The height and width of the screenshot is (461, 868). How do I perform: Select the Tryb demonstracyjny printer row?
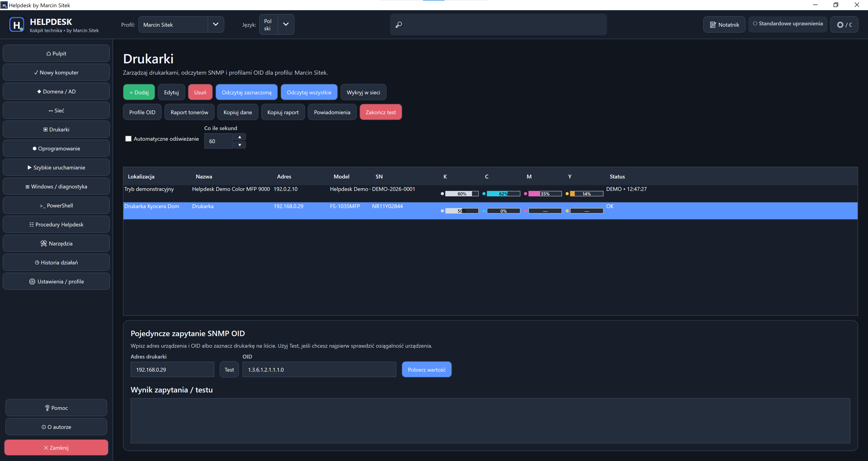[x=490, y=194]
